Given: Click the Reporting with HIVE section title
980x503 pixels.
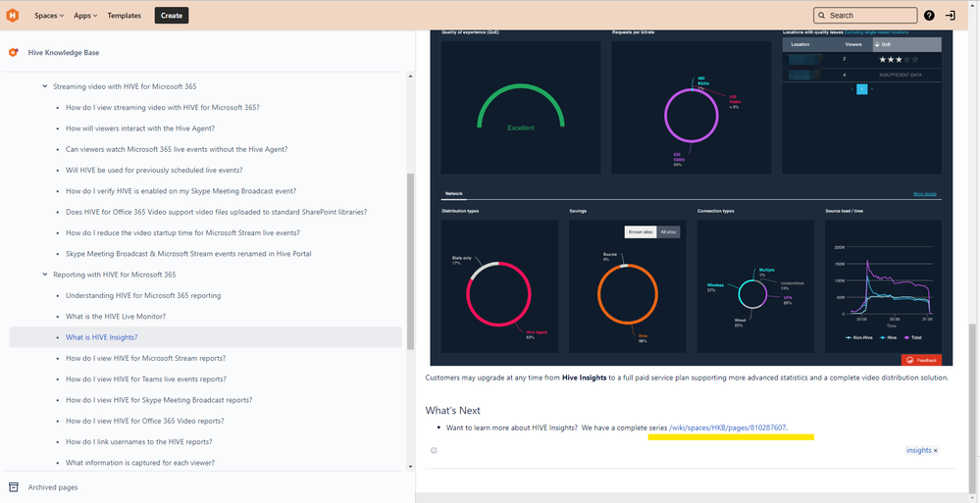Looking at the screenshot, I should pyautogui.click(x=115, y=275).
